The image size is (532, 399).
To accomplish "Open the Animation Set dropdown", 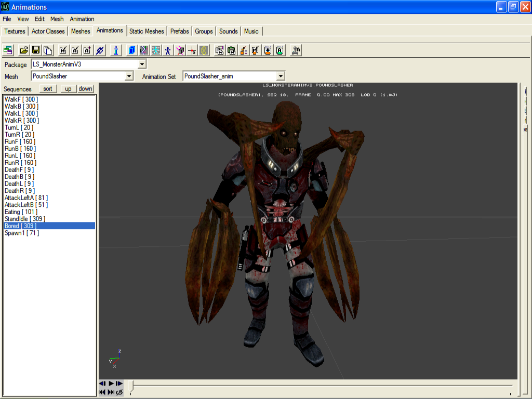I will pos(281,76).
